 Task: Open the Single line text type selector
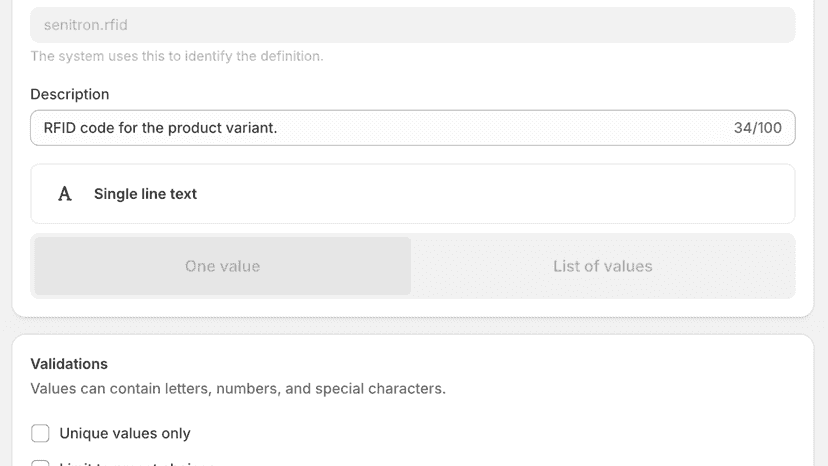tap(412, 194)
